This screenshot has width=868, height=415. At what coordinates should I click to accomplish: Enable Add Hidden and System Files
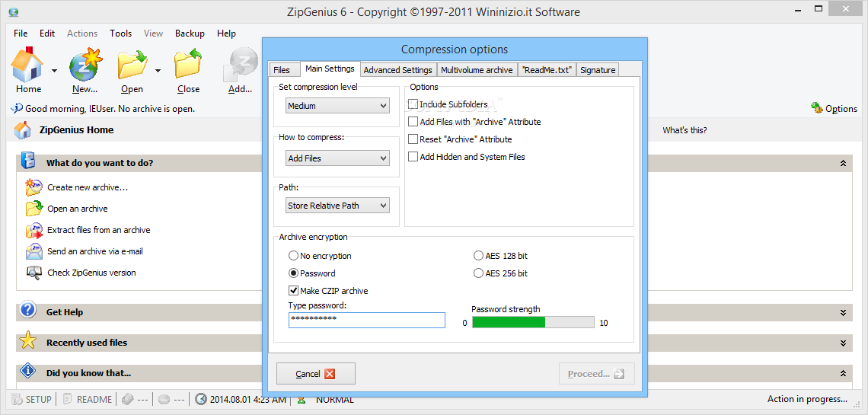click(413, 157)
